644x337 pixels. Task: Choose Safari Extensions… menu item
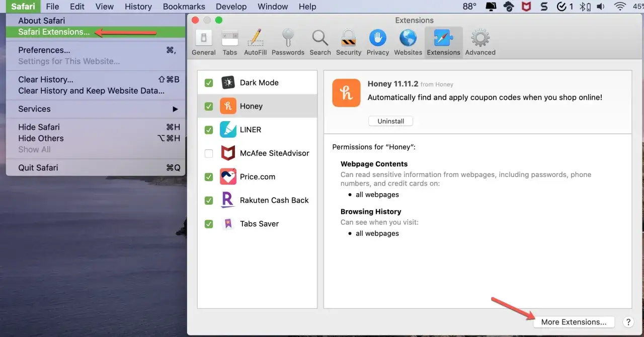point(96,32)
